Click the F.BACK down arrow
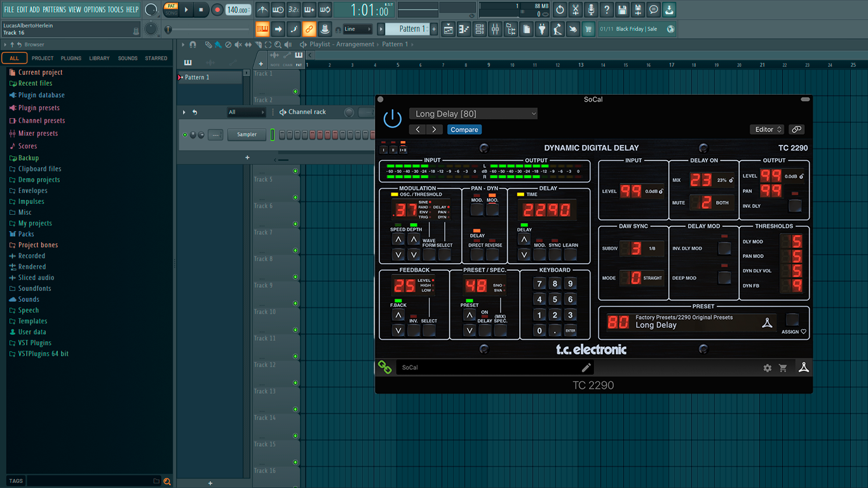The width and height of the screenshot is (868, 488). [x=398, y=330]
